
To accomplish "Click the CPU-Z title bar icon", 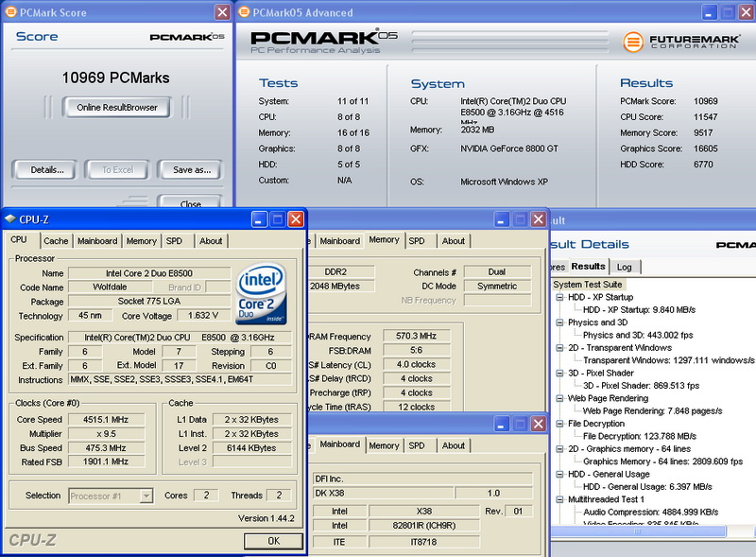I will tap(10, 219).
